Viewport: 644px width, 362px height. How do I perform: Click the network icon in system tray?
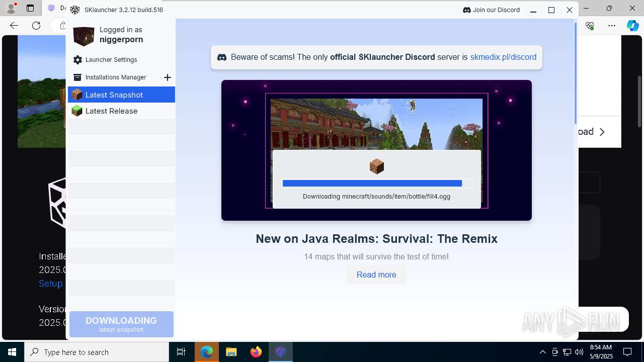(567, 352)
